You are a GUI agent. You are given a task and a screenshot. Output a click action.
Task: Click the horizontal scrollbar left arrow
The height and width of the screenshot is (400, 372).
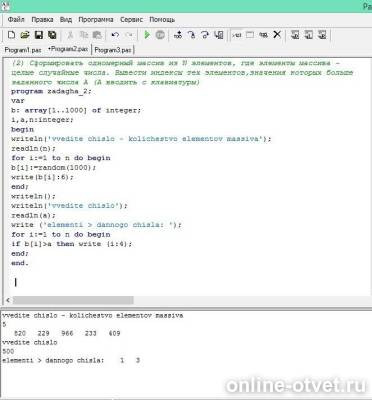coord(8,300)
